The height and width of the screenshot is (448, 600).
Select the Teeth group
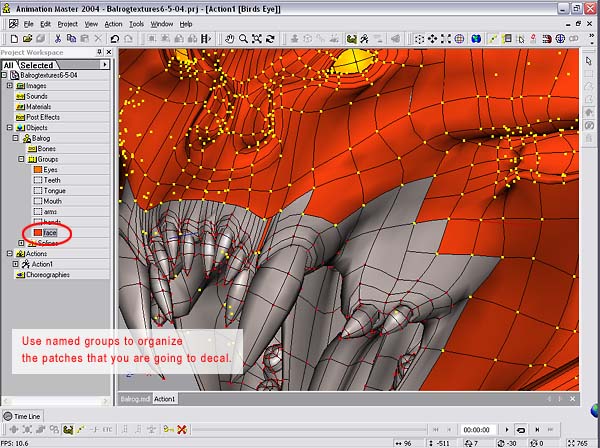click(x=53, y=180)
